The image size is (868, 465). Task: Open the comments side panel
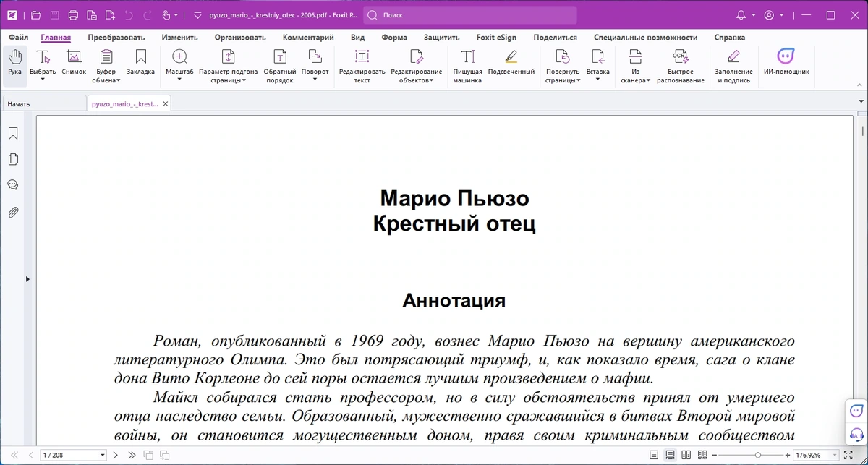[13, 185]
